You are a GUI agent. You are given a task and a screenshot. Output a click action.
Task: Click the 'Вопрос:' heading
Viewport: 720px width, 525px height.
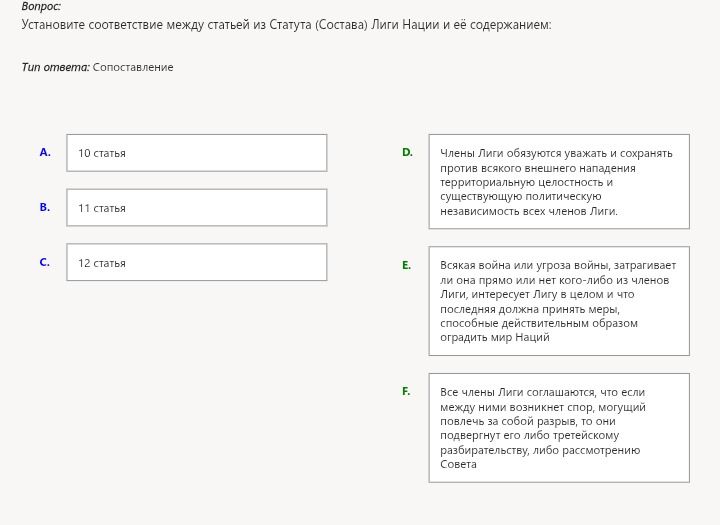[41, 6]
